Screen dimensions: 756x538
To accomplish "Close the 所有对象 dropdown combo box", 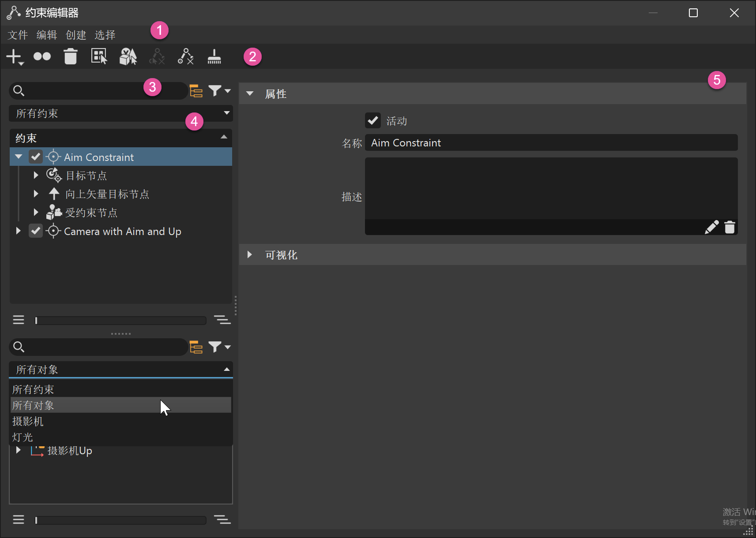I will (x=121, y=370).
